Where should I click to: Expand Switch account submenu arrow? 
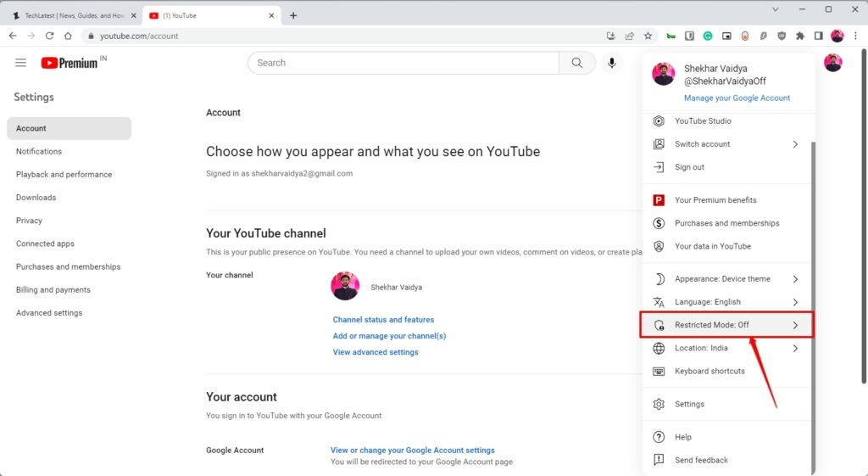pos(795,144)
